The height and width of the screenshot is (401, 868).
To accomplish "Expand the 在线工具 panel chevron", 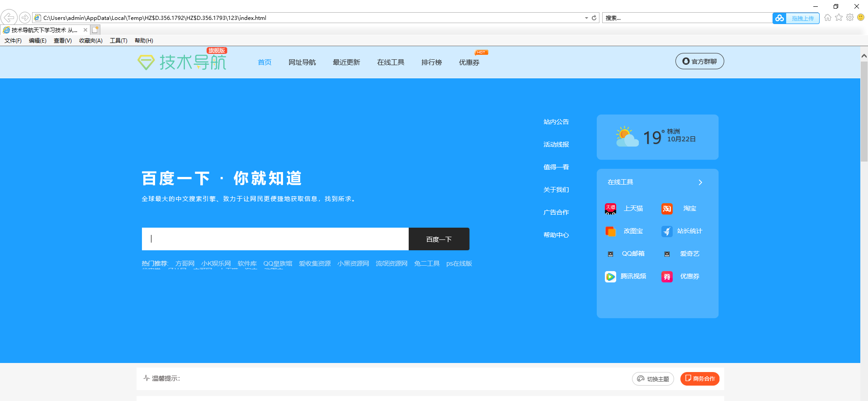I will coord(700,182).
